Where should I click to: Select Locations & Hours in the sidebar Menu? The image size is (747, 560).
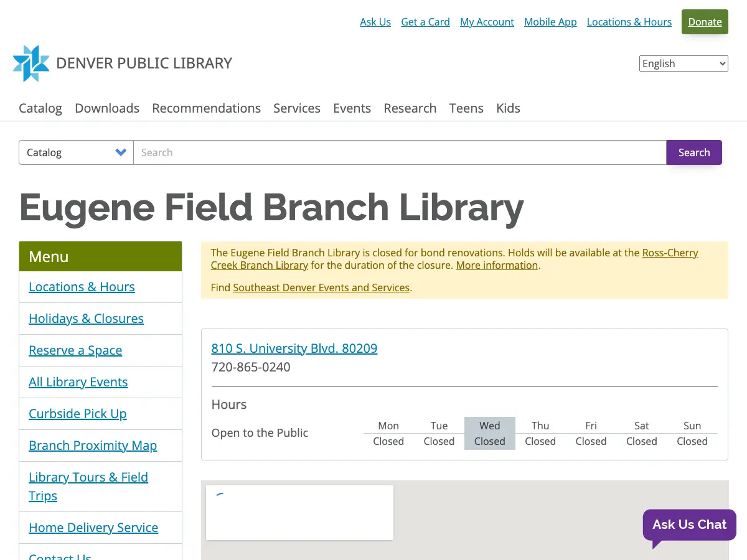pyautogui.click(x=82, y=287)
